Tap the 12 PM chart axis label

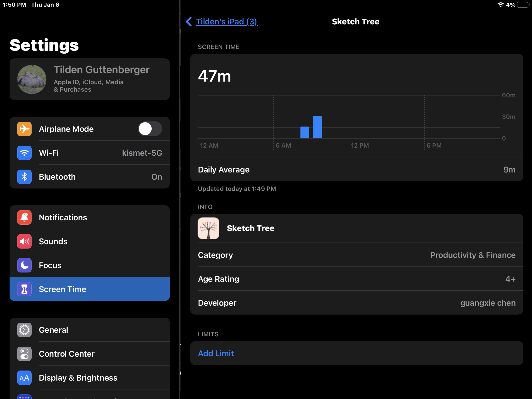coord(360,145)
